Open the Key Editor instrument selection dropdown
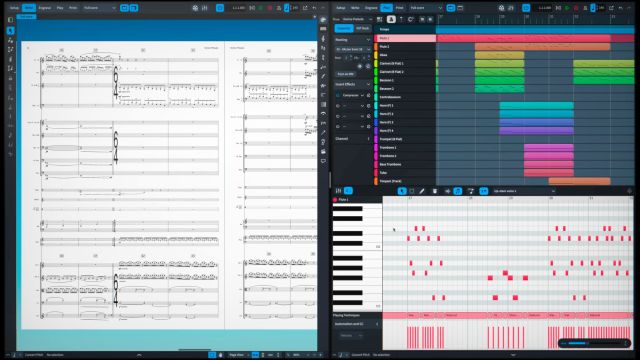The width and height of the screenshot is (640, 360). [x=524, y=191]
